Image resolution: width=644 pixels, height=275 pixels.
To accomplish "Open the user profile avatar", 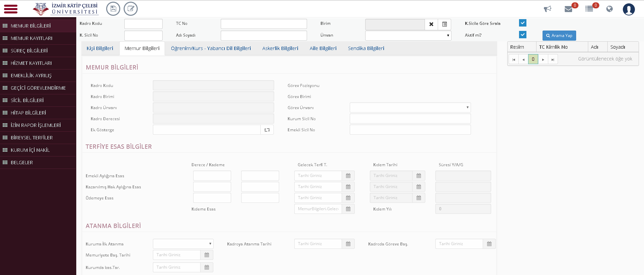I will pos(629,9).
